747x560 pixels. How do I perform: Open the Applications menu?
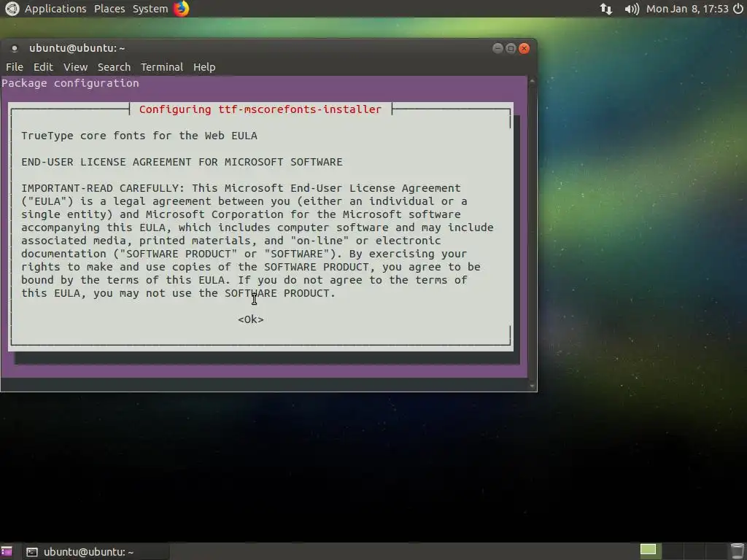[x=55, y=9]
